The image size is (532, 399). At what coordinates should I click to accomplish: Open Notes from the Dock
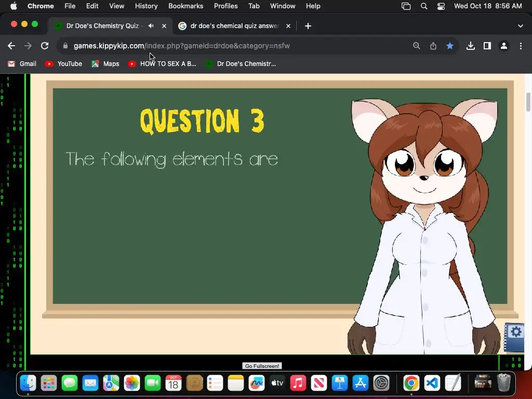click(x=236, y=383)
